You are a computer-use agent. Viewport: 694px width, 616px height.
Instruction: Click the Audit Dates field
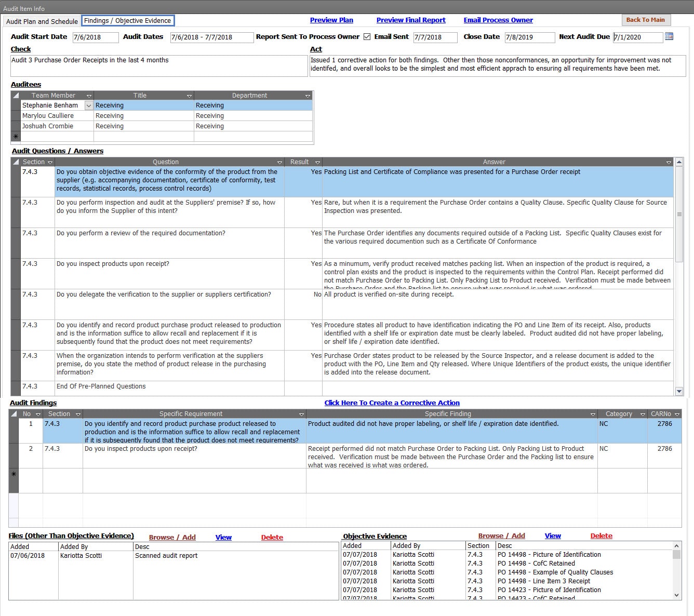pos(212,37)
